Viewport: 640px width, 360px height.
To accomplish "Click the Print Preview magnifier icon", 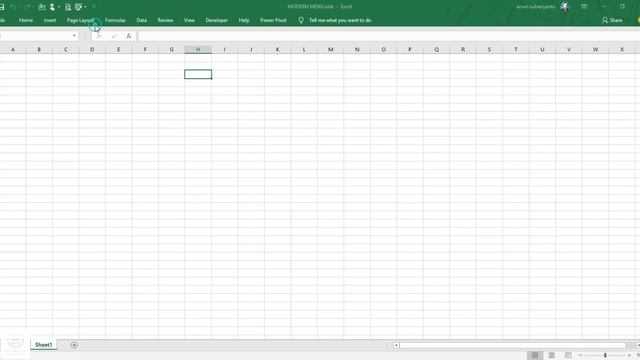I will [x=68, y=7].
